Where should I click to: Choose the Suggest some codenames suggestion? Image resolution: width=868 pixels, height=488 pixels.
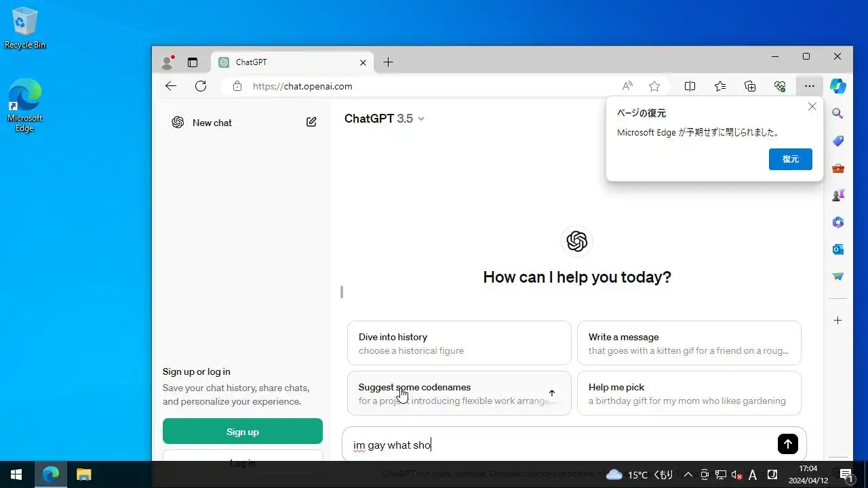tap(460, 393)
